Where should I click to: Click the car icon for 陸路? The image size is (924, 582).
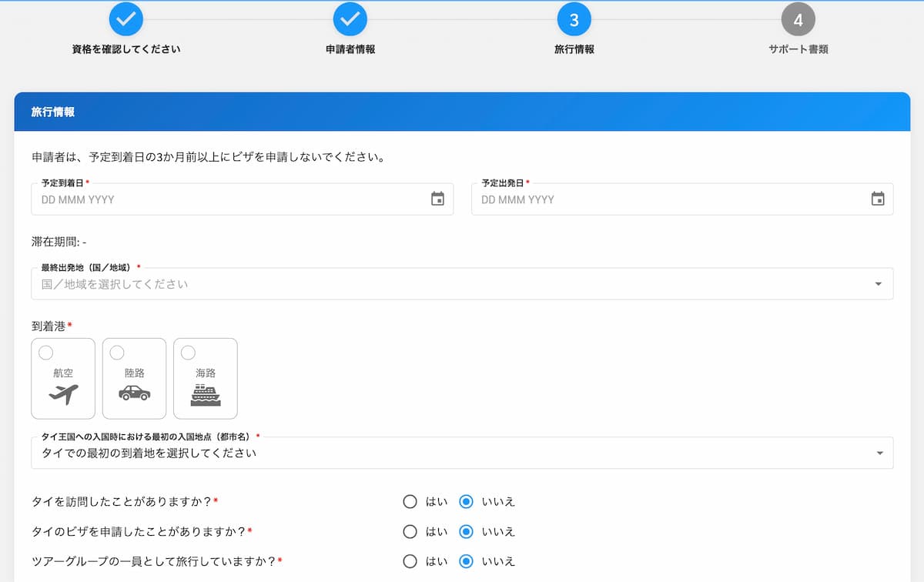coord(134,393)
